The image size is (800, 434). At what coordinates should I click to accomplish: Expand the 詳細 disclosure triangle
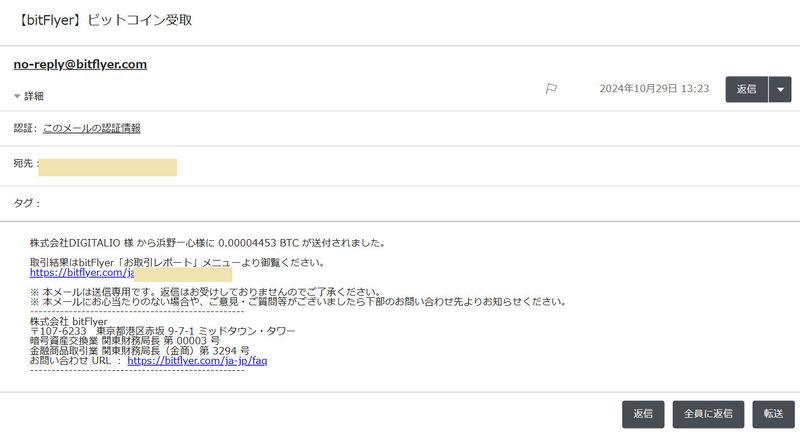(x=17, y=97)
